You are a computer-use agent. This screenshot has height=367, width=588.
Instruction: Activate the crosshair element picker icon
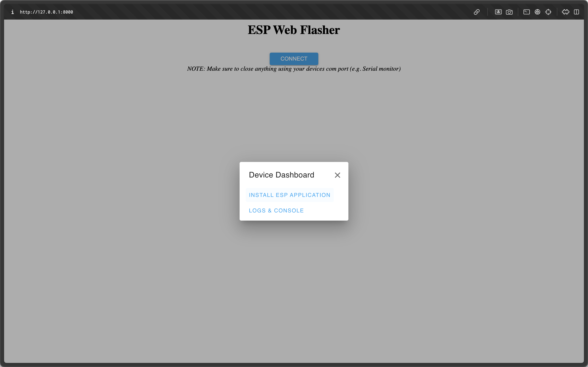click(x=548, y=12)
